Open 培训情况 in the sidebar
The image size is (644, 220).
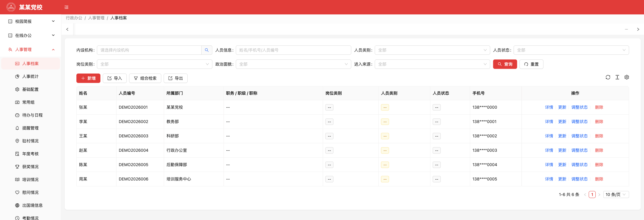(30, 180)
